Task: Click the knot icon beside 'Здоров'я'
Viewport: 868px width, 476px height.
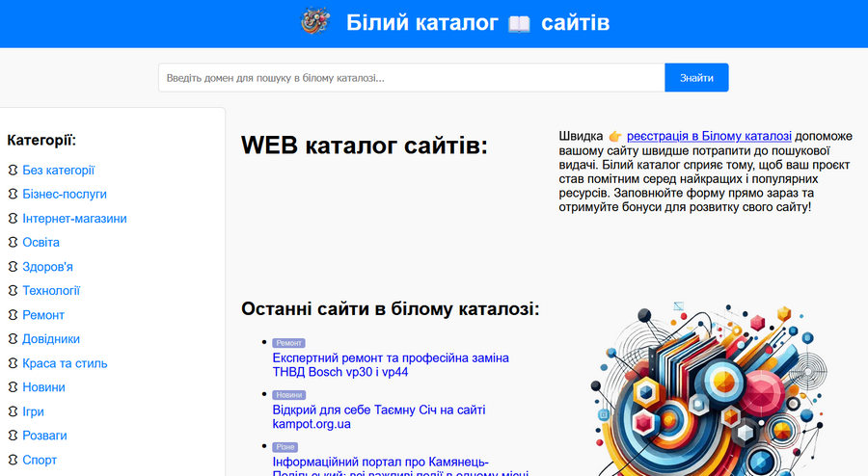Action: 13,267
